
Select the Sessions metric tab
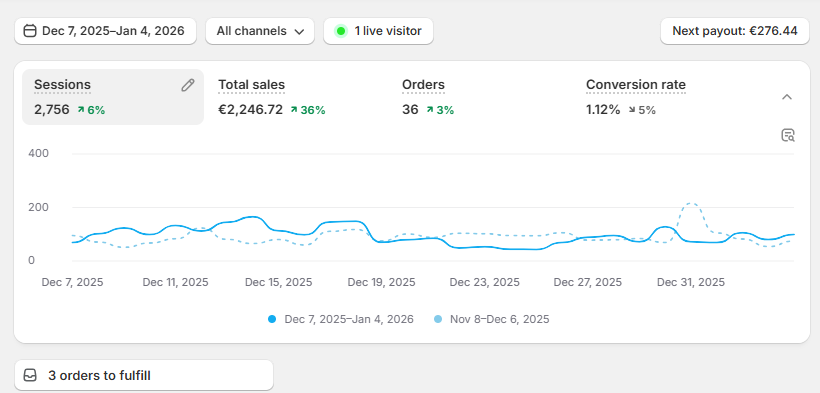pos(113,97)
